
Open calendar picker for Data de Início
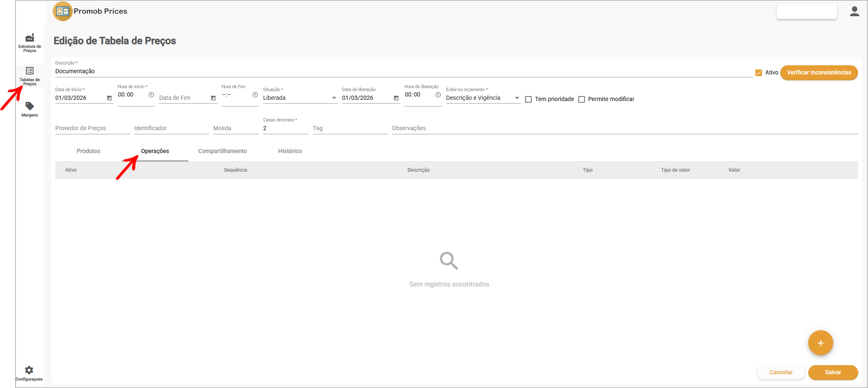[109, 98]
